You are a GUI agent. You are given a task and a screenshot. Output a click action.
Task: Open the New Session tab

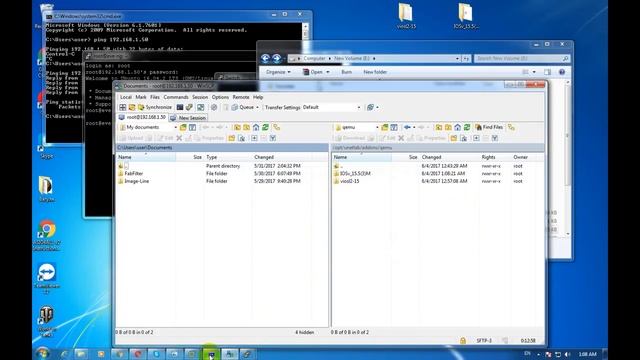pos(188,118)
